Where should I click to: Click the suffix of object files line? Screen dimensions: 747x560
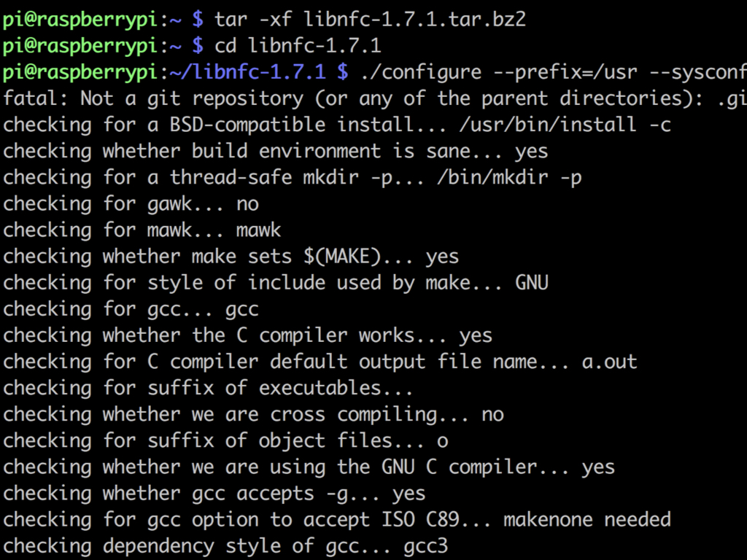tap(225, 441)
